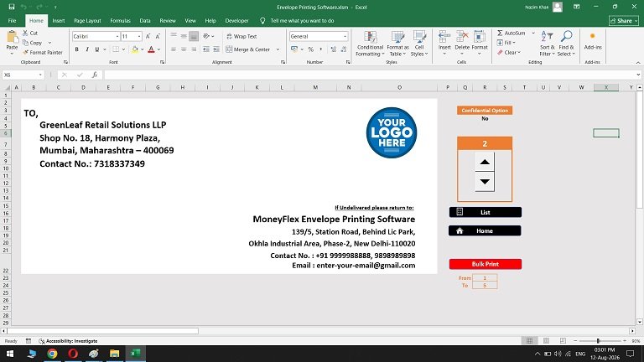Switch to the Data tab

[144, 20]
